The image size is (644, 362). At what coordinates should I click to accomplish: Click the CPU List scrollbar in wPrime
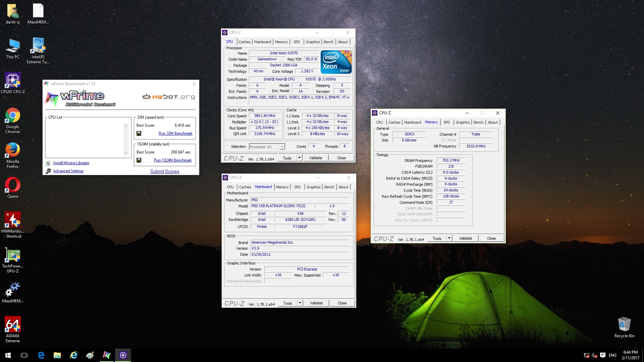[x=126, y=139]
